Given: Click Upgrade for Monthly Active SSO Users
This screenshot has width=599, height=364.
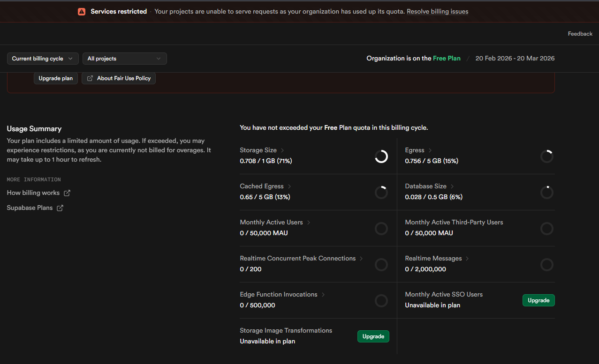Looking at the screenshot, I should point(538,300).
